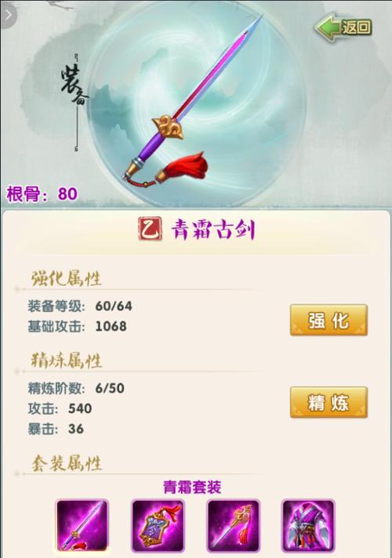Select the purple amulet set icon
392x558 pixels.
point(158,526)
